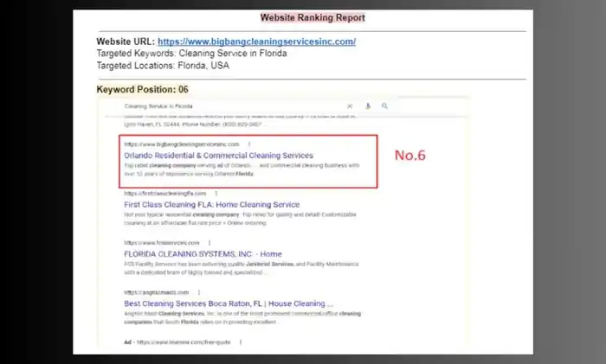Open the options dots beside firstclasscleaningfla.com URL

click(x=216, y=194)
